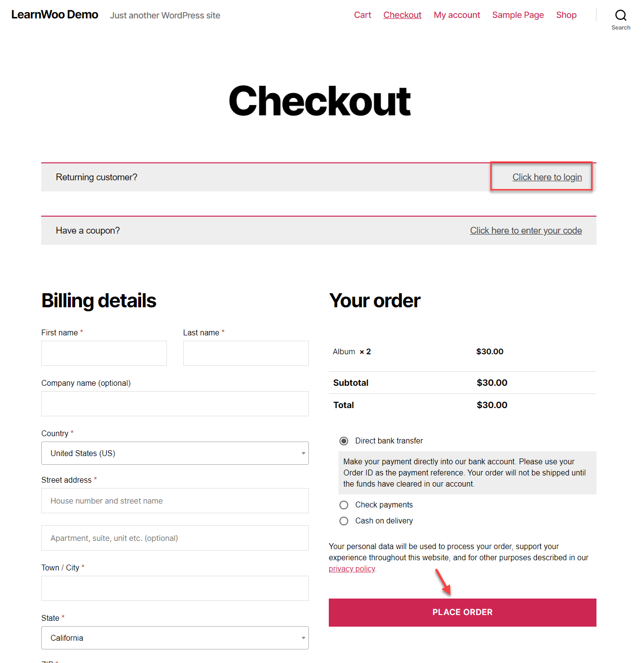Switch to the Cart page
644x663 pixels.
pos(362,15)
